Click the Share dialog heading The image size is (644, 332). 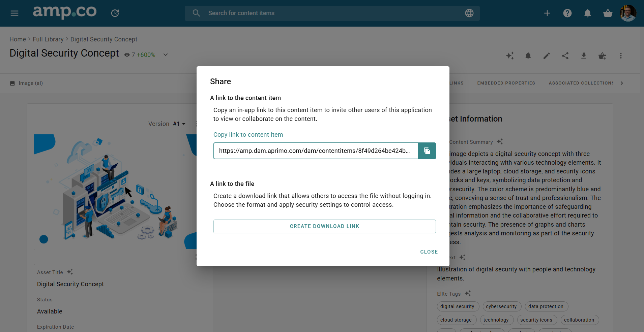(221, 81)
